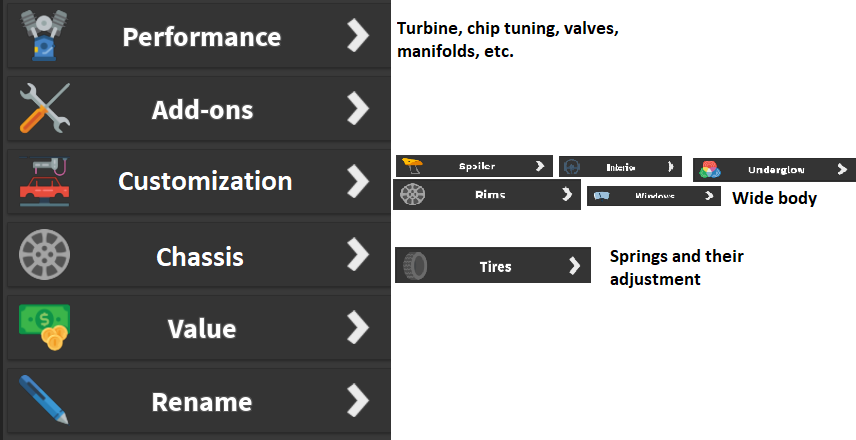Open the Value menu item
This screenshot has width=856, height=440.
[200, 329]
